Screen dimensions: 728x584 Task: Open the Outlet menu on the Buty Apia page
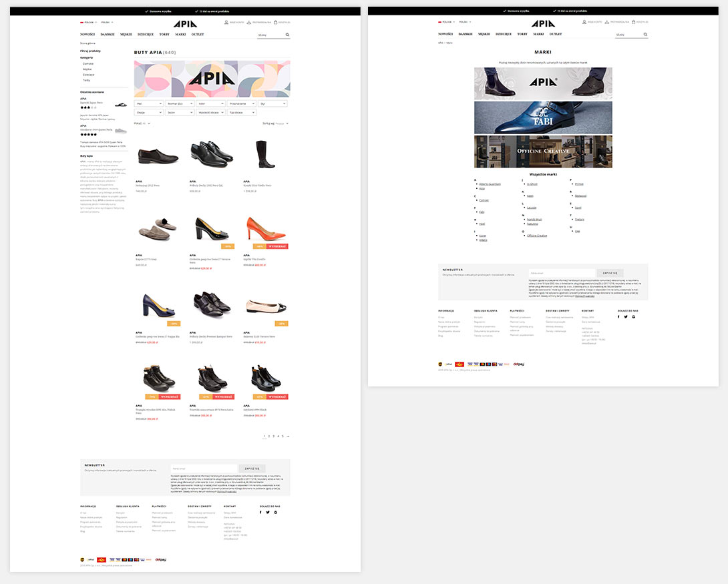point(198,34)
